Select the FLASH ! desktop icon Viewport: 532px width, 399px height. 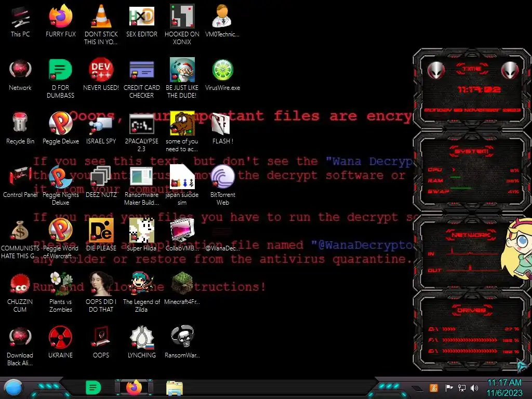[x=221, y=124]
